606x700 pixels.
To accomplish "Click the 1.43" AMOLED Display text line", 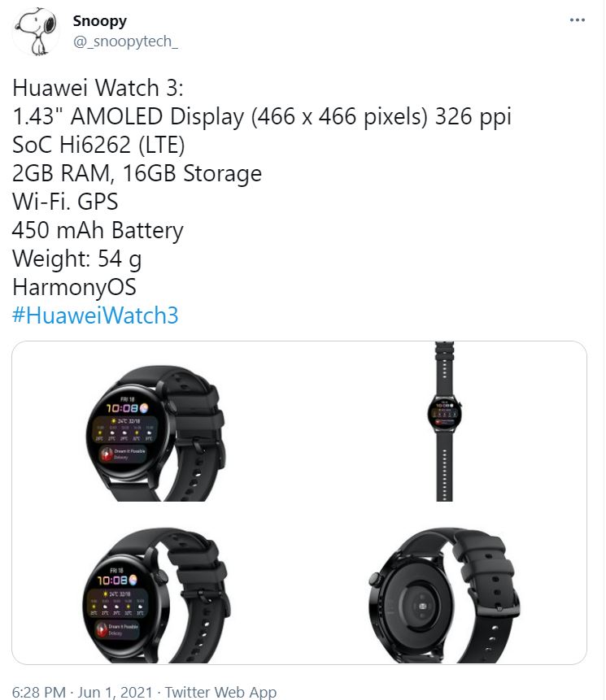I will [x=262, y=116].
